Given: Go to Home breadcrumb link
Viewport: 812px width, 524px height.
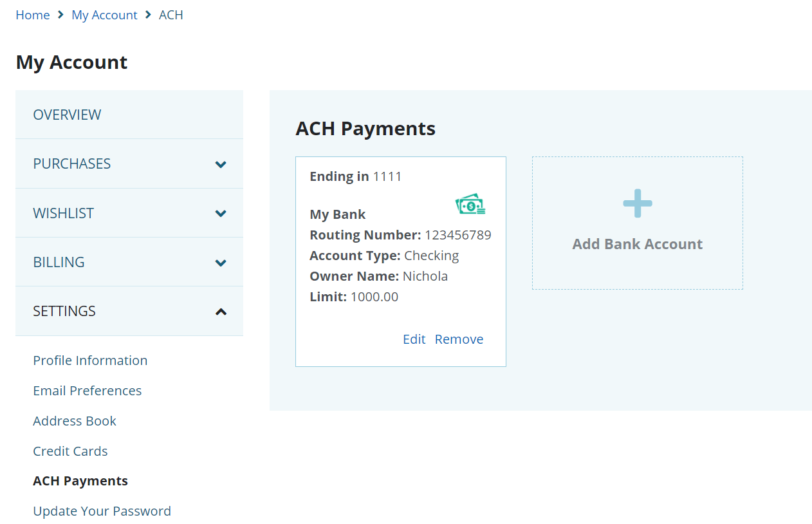Looking at the screenshot, I should point(33,15).
